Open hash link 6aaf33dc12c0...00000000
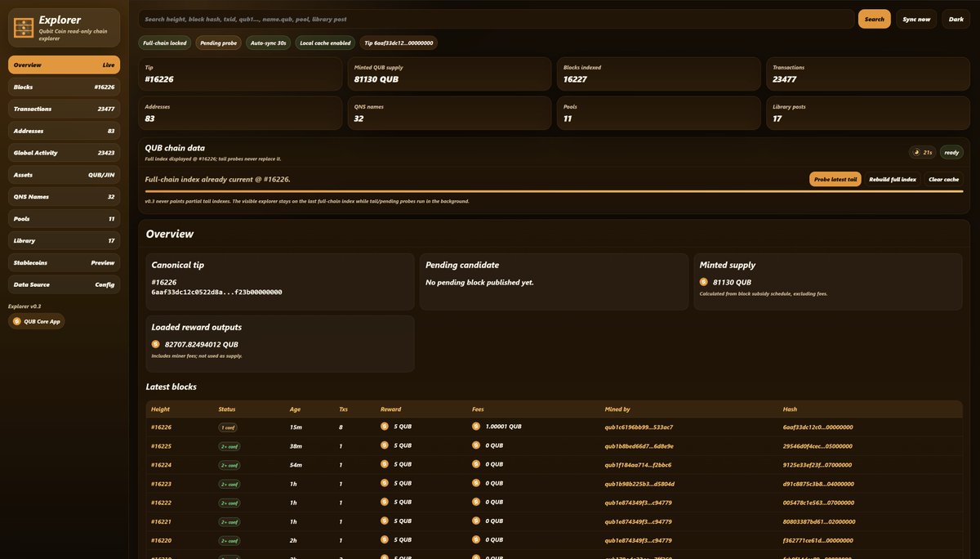 [x=817, y=427]
